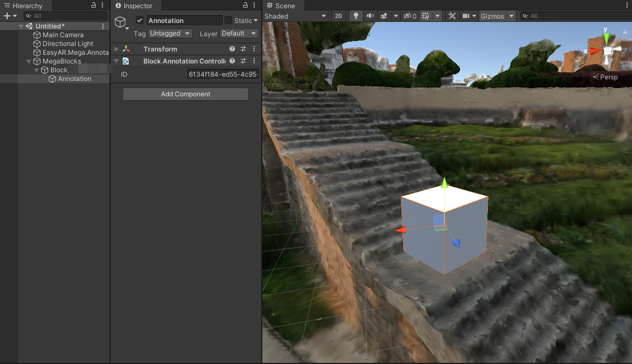Click the green Y axis on orientation gizmo

point(606,37)
